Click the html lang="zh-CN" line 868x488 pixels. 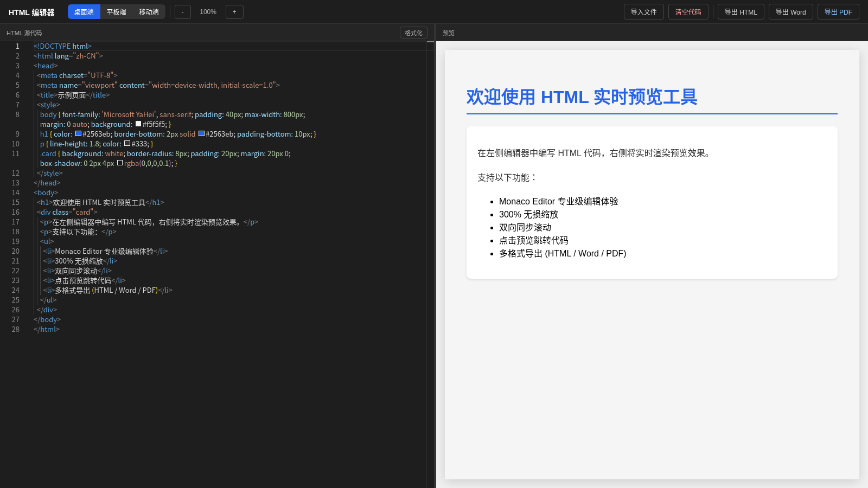pyautogui.click(x=68, y=56)
